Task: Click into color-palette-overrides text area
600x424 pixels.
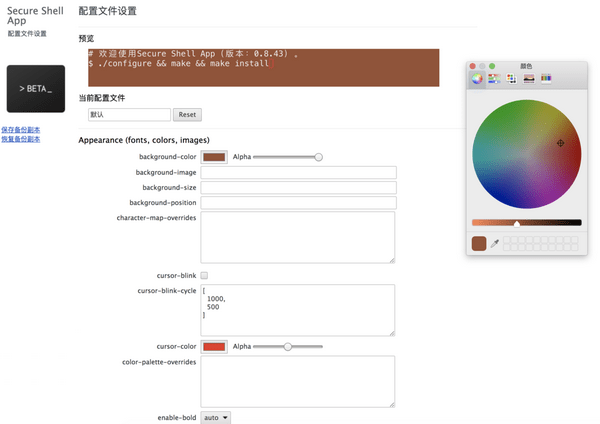Action: click(298, 382)
